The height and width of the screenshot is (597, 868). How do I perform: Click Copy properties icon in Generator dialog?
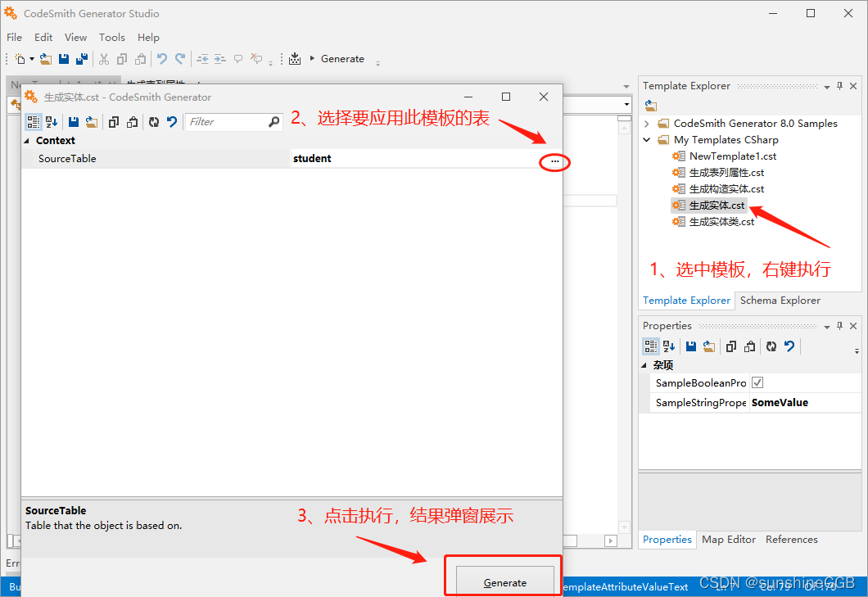(114, 122)
